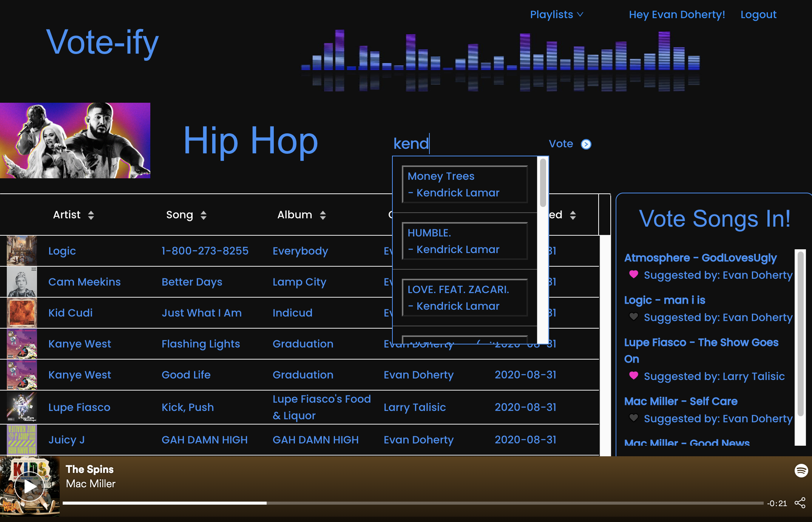Unlike the Atmosphere - GodLovesUgly suggestion heart
The image size is (812, 522).
(634, 274)
